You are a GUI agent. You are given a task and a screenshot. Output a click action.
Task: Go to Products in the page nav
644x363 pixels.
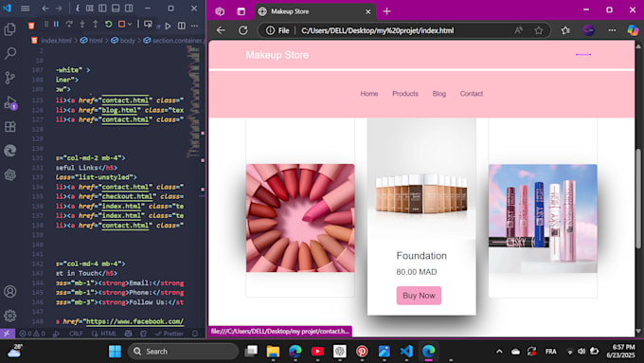coord(405,94)
